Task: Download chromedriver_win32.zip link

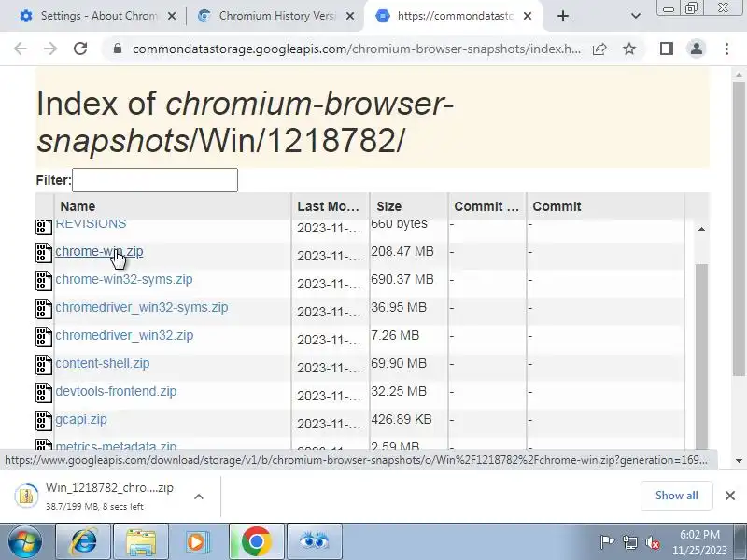Action: (x=124, y=336)
